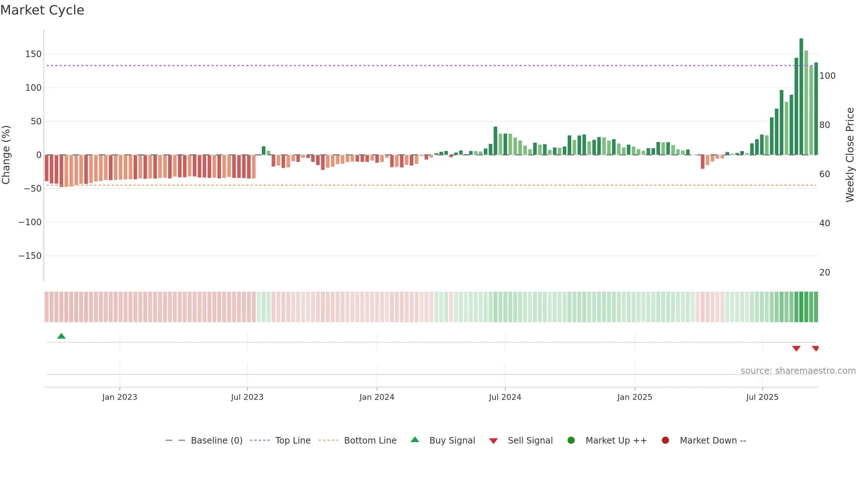Click the Jan 2023 x-axis label
The image size is (868, 488).
point(120,397)
